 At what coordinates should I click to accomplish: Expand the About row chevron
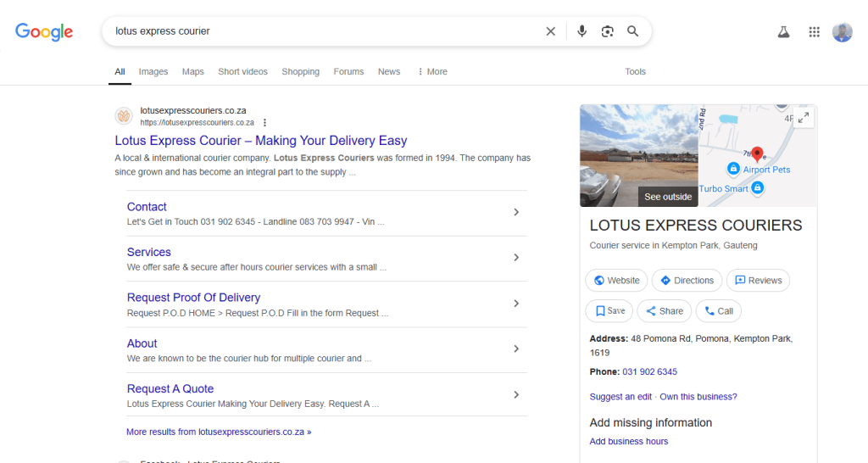[x=516, y=349]
